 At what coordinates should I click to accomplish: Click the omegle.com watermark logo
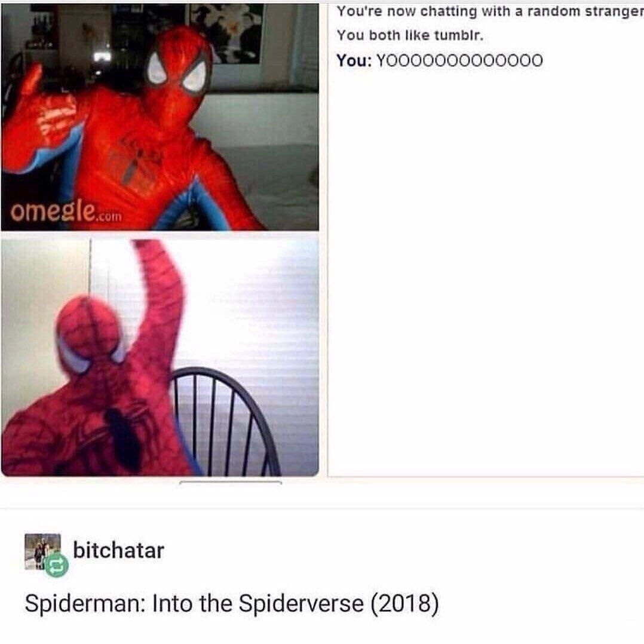tap(66, 211)
